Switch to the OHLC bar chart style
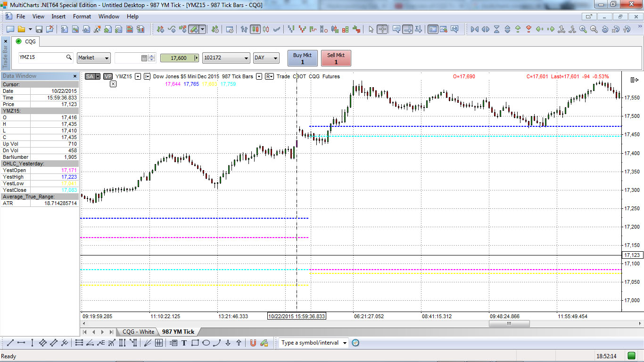The height and width of the screenshot is (362, 644). tap(244, 29)
